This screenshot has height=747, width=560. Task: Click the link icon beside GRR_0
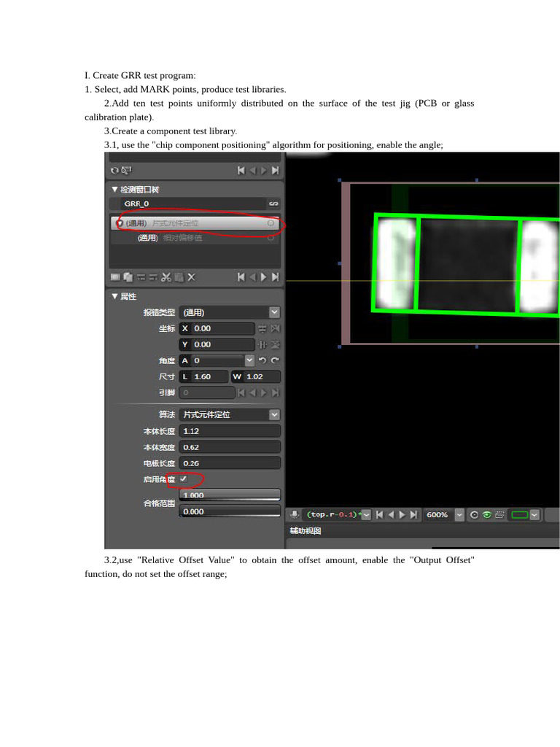(x=273, y=204)
